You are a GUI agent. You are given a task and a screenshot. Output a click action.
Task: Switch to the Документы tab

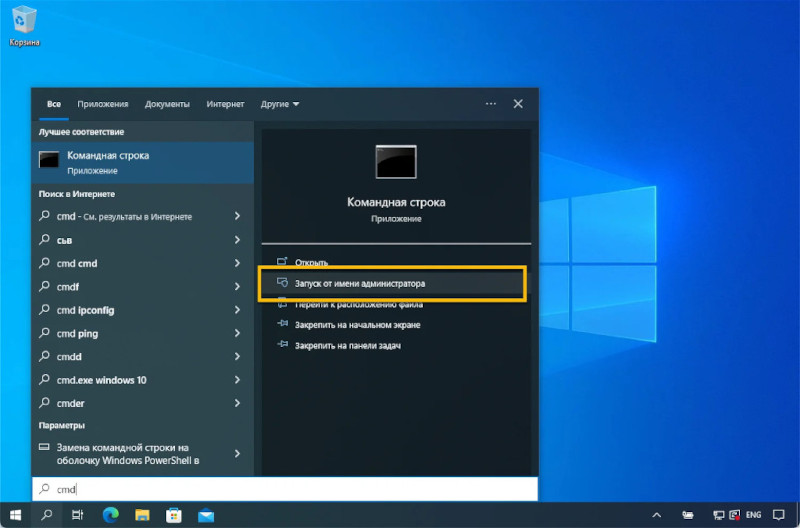click(x=167, y=104)
